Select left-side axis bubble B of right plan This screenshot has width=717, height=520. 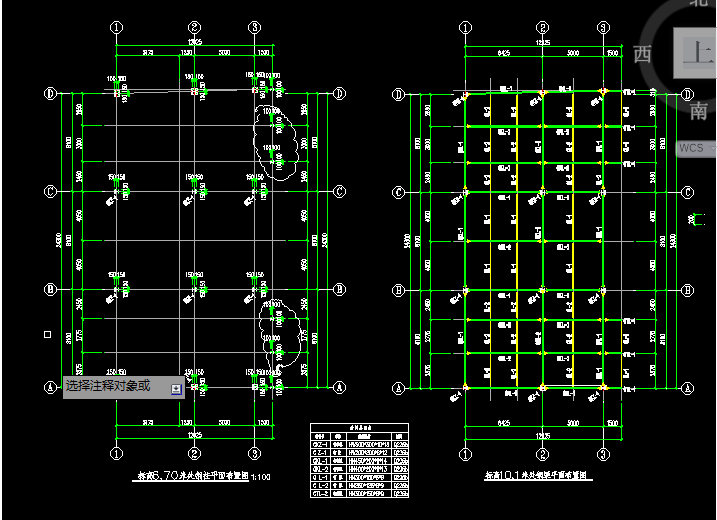(399, 290)
